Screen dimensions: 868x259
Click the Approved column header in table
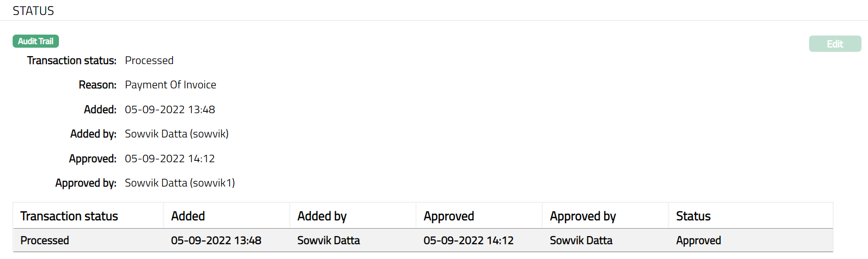pos(448,216)
